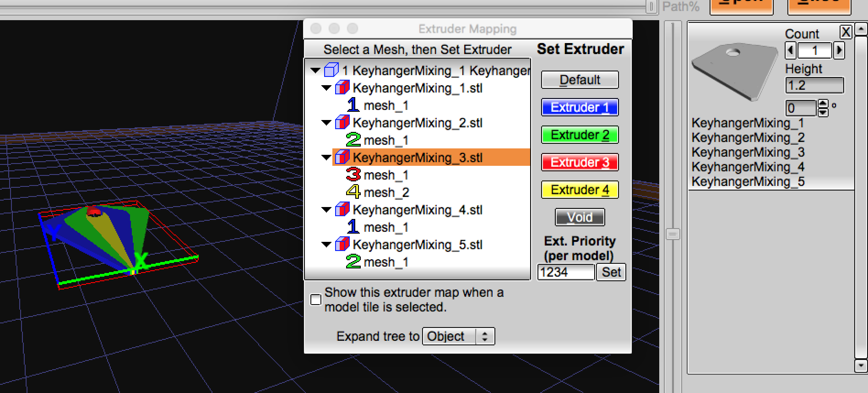Select KeyhangerMixing_3.stl in the tree
Image resolution: width=868 pixels, height=393 pixels.
417,158
